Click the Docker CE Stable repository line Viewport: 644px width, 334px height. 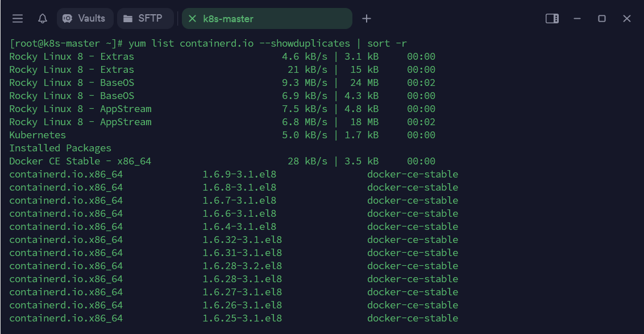[x=80, y=161]
